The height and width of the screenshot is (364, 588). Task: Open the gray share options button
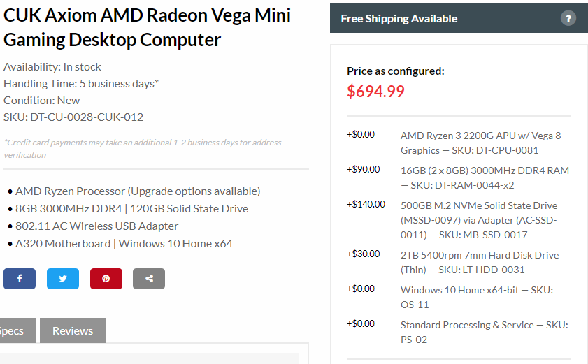pyautogui.click(x=149, y=279)
